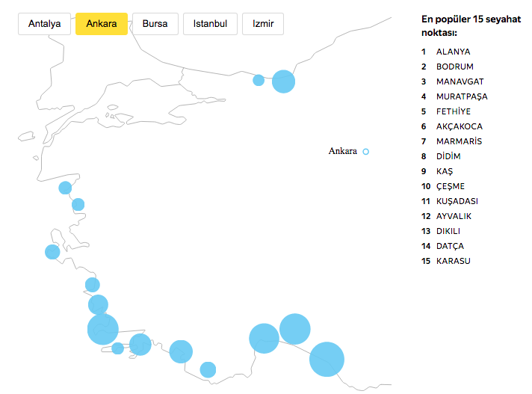Click the northernmost bubble on the western coast
Image resolution: width=532 pixels, height=394 pixels.
coord(65,188)
